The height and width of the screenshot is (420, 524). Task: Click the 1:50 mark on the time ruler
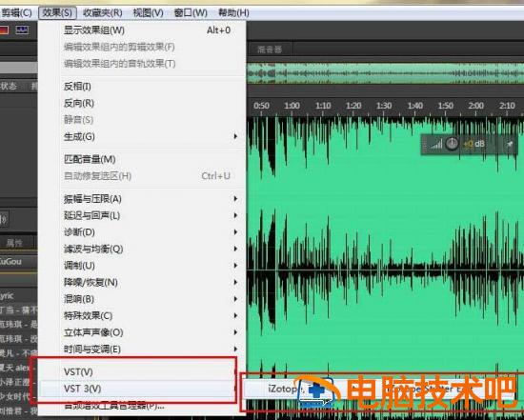[446, 106]
